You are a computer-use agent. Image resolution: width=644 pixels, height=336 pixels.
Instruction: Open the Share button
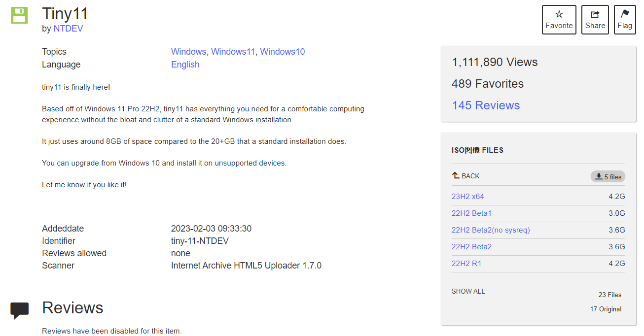coord(595,20)
